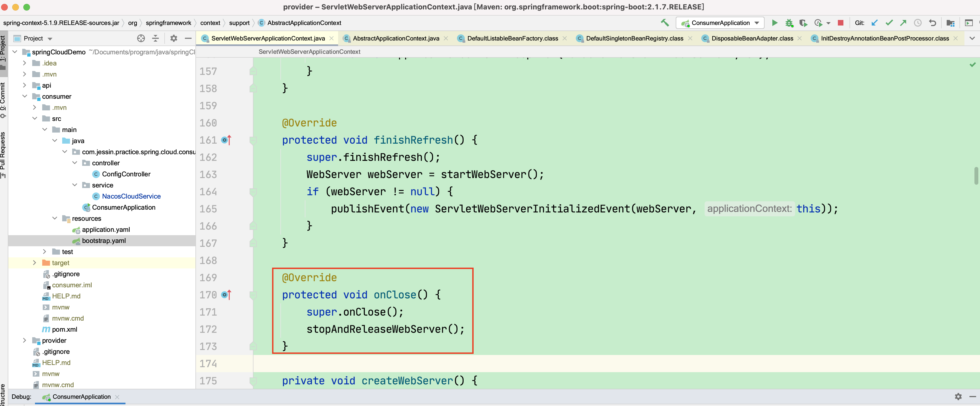Click the Build project hammer icon
The image size is (980, 406).
pos(664,23)
